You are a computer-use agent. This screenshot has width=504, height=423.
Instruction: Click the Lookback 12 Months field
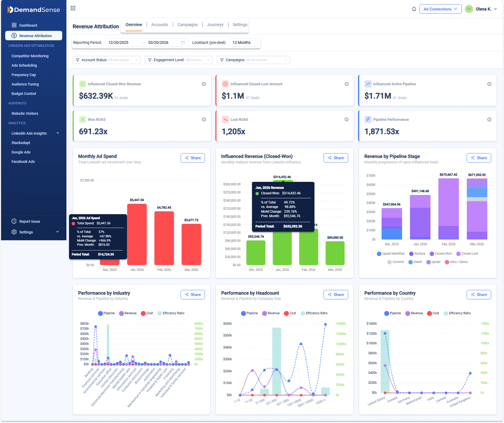coord(244,43)
